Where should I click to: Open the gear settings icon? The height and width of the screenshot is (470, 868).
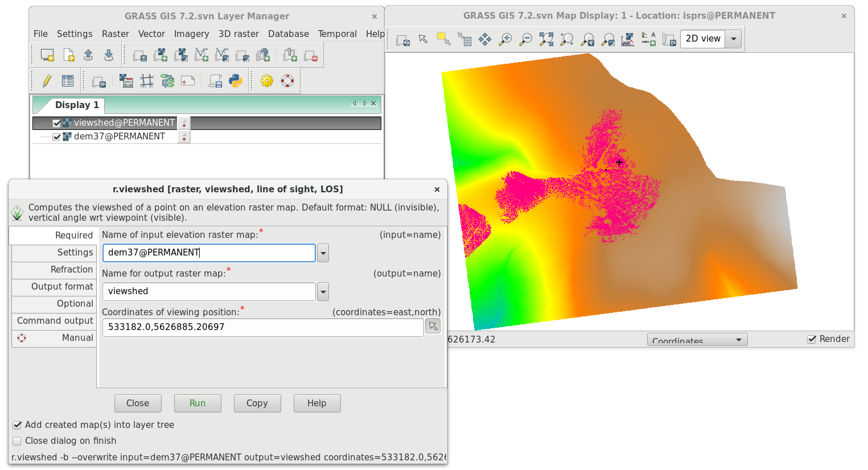(267, 81)
